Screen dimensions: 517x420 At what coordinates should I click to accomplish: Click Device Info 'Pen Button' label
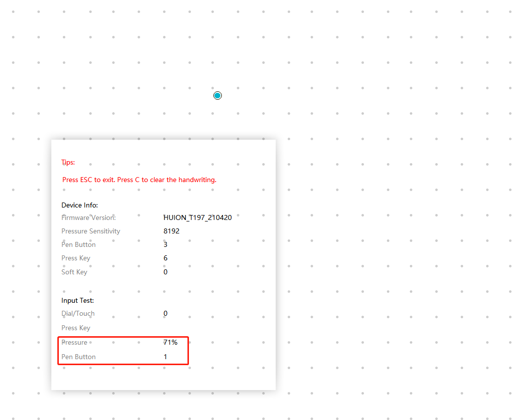tap(78, 245)
